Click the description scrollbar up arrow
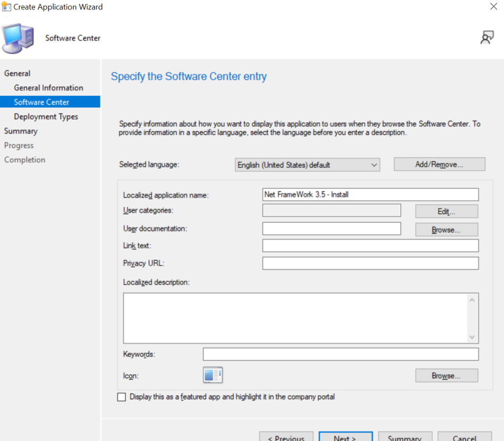This screenshot has height=441, width=504. pos(472,300)
